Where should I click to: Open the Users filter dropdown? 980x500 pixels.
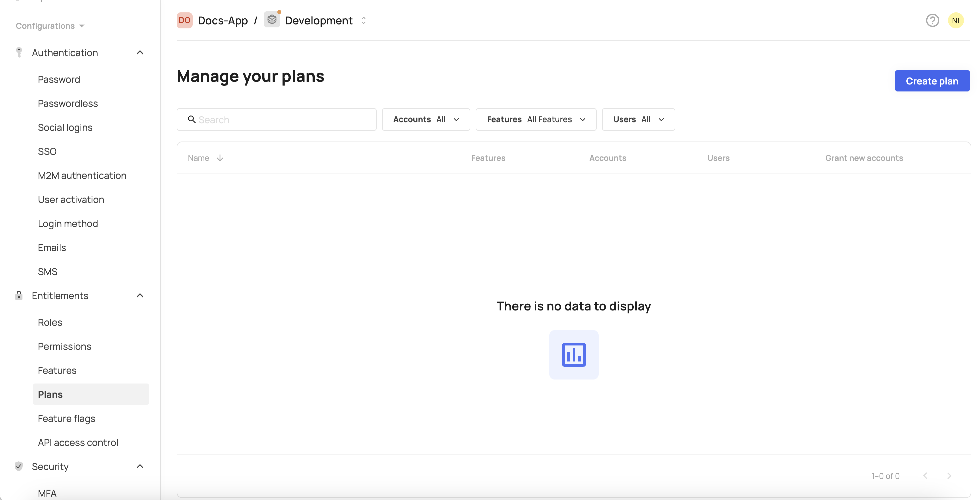(638, 119)
